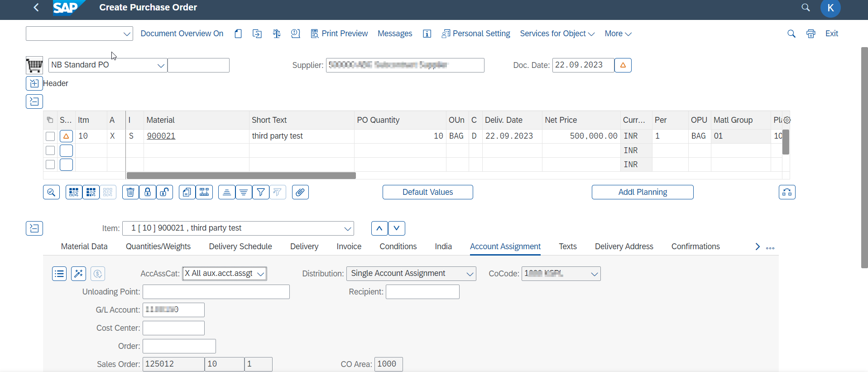Click the item details magnifier icon
Image resolution: width=868 pixels, height=372 pixels.
click(x=51, y=192)
